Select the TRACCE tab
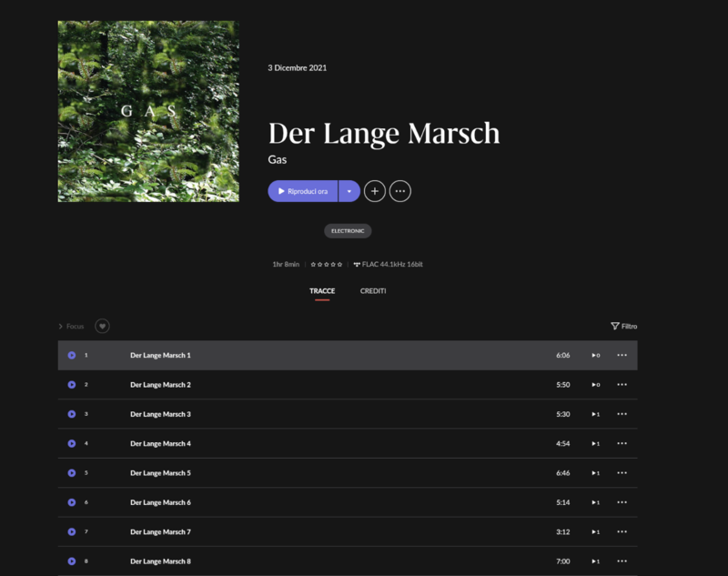This screenshot has height=576, width=728. tap(322, 291)
